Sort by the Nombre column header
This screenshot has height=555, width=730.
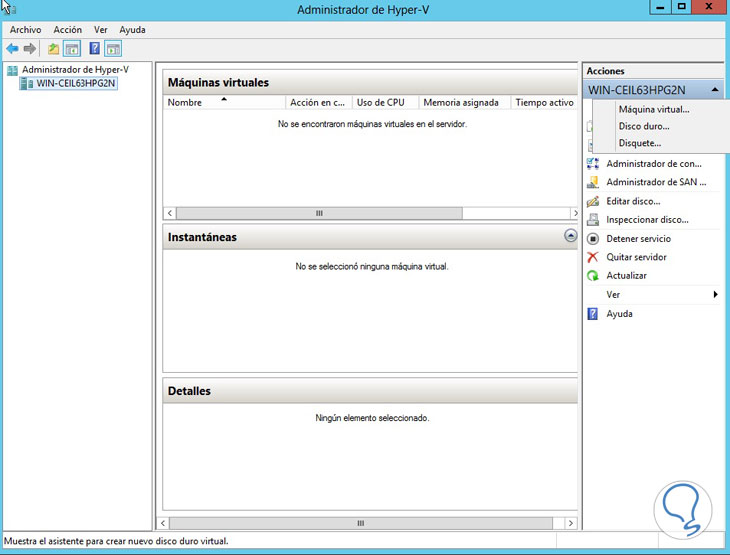(x=223, y=102)
